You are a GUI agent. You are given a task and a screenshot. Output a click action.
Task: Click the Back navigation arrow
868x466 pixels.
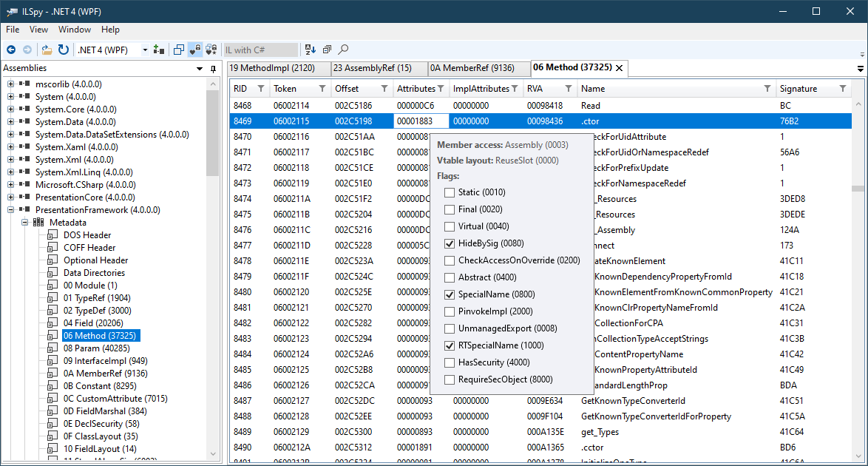coord(11,50)
